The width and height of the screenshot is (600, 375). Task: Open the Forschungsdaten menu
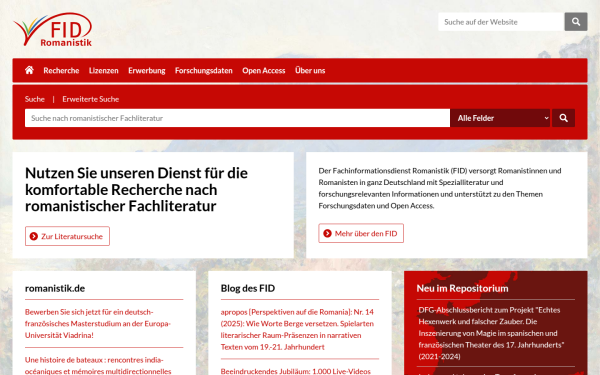pyautogui.click(x=204, y=70)
